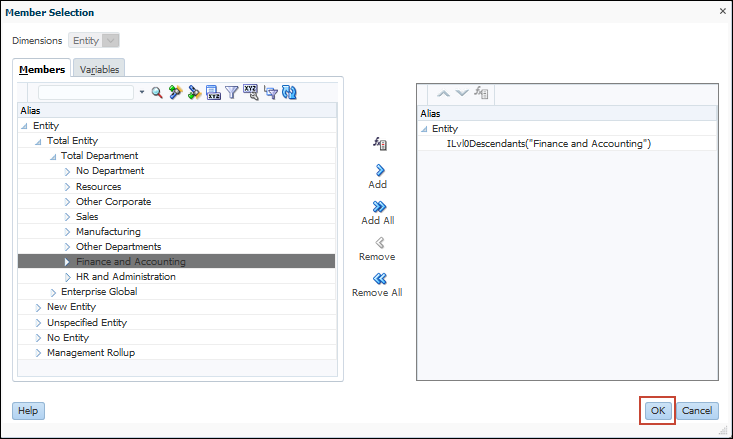Expand the Enterprise Global node
This screenshot has width=733, height=439.
[53, 293]
